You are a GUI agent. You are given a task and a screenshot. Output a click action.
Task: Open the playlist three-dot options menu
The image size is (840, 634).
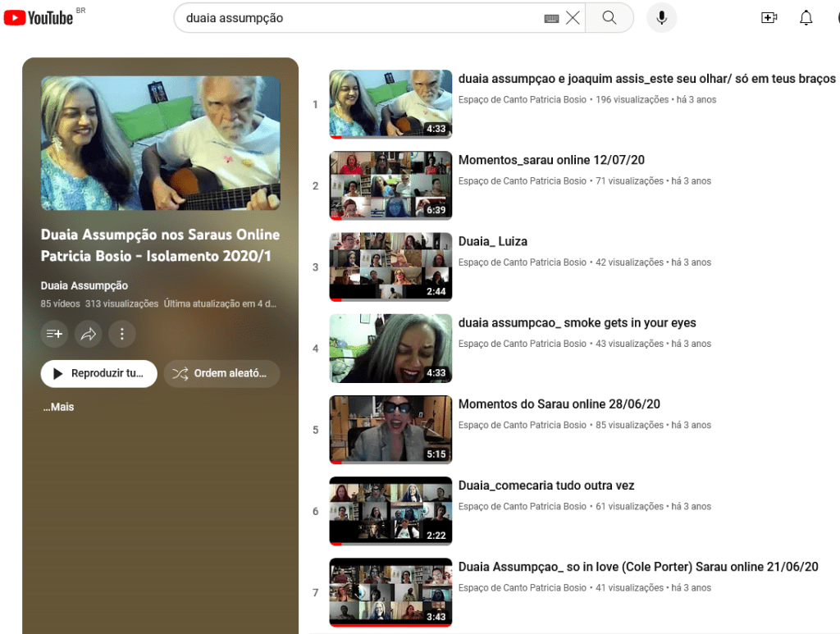point(121,334)
